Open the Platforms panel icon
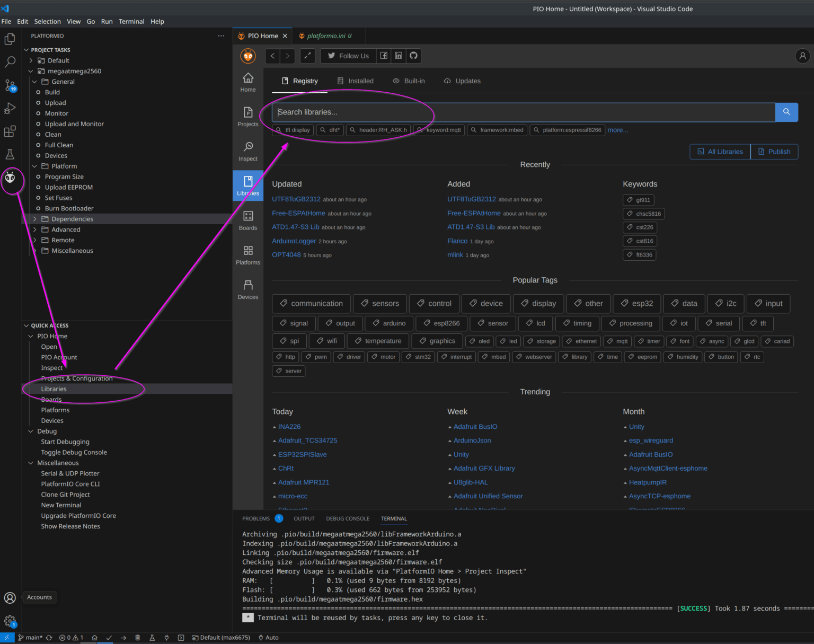 coord(247,253)
